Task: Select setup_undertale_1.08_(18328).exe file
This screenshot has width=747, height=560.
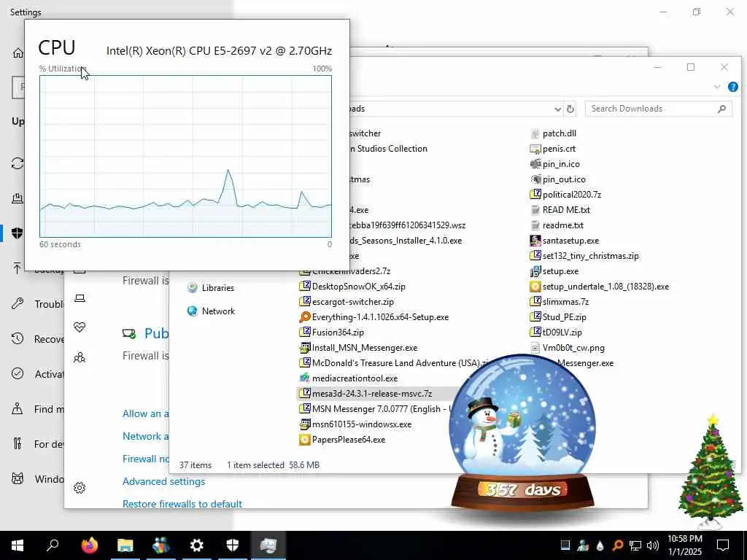Action: (x=600, y=287)
